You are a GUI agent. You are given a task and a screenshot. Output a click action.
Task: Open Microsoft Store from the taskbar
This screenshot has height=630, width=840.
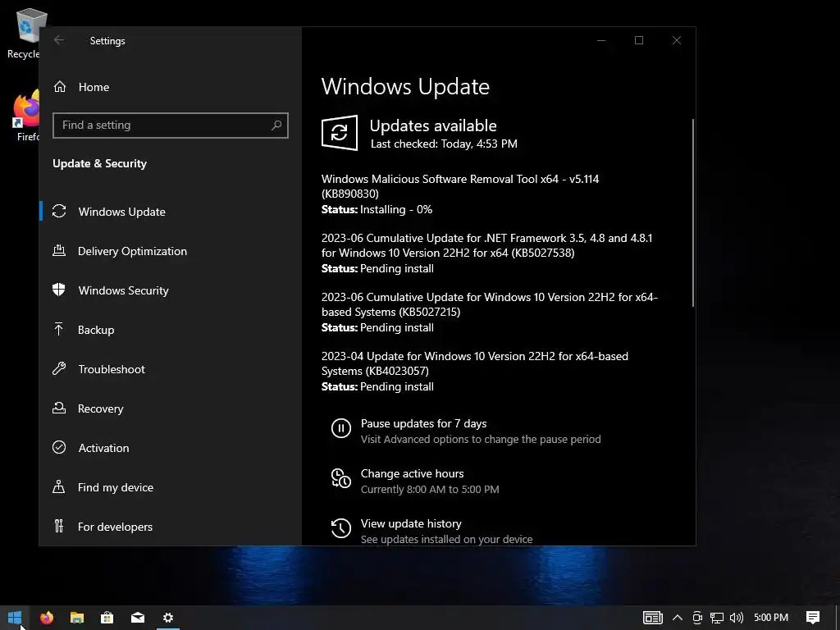coord(107,618)
